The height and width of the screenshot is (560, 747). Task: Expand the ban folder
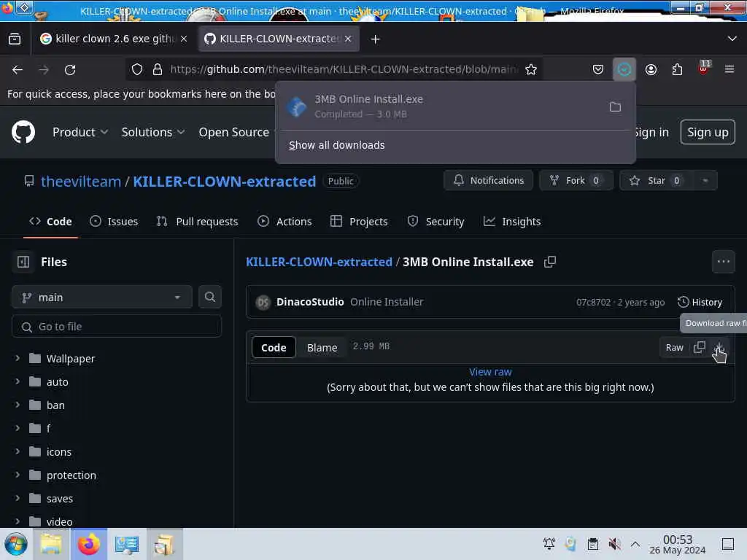18,405
